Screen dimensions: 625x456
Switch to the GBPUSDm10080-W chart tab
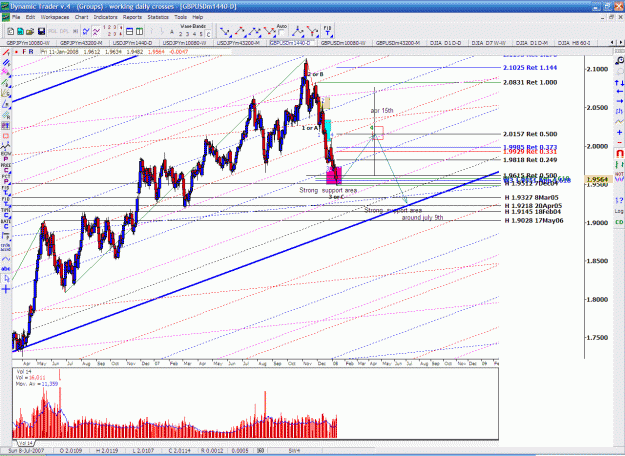tap(343, 43)
